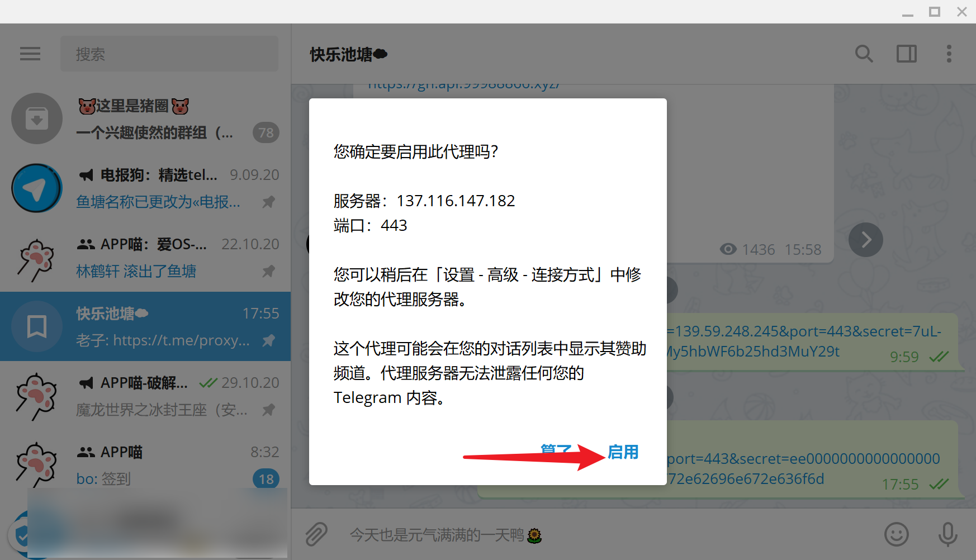Click the 算了 cancel button
The width and height of the screenshot is (976, 560).
[556, 452]
